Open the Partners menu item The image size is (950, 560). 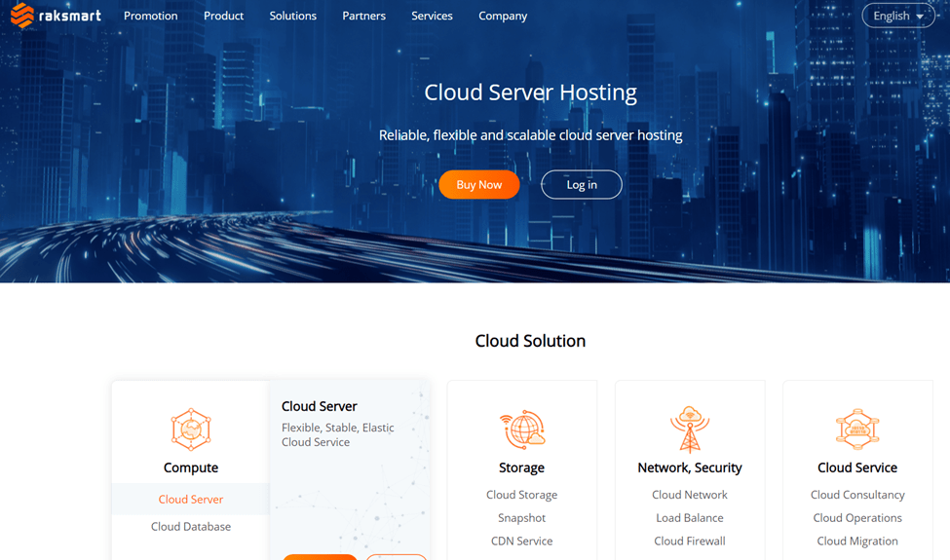[364, 16]
